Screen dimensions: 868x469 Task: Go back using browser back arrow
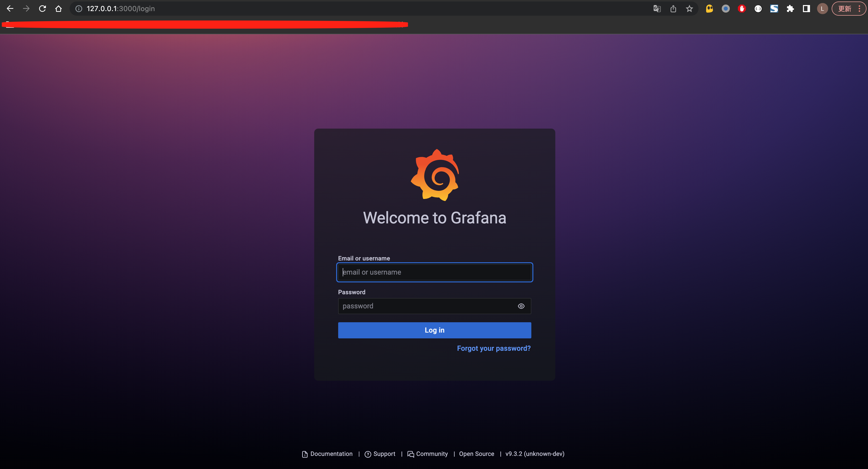[10, 9]
